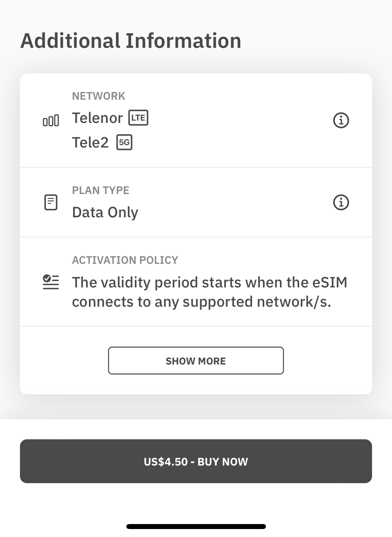
Task: Tap the info icon beside Network
Action: (341, 120)
